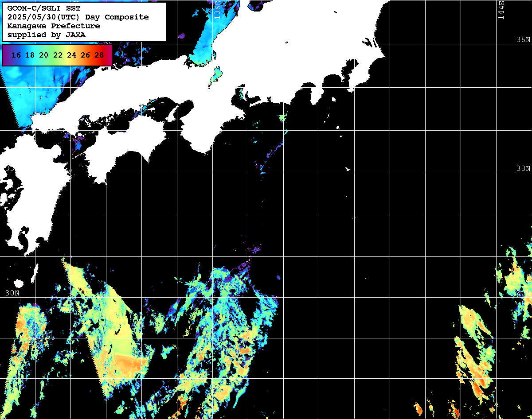Screen dimensions: 532x419
Task: Select the 'Kanagawa Prefecture' caption text
Action: pyautogui.click(x=54, y=26)
